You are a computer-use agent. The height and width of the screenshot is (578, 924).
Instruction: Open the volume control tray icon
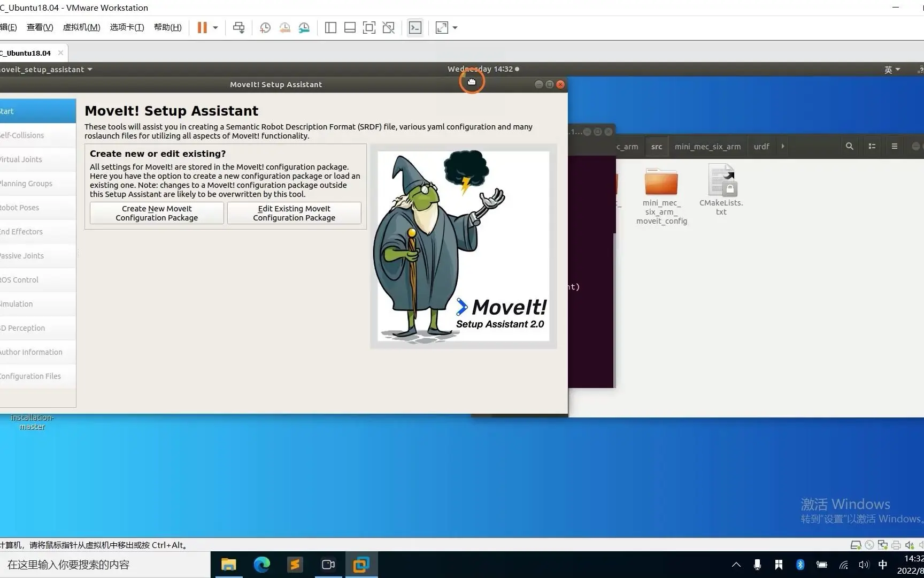click(864, 565)
